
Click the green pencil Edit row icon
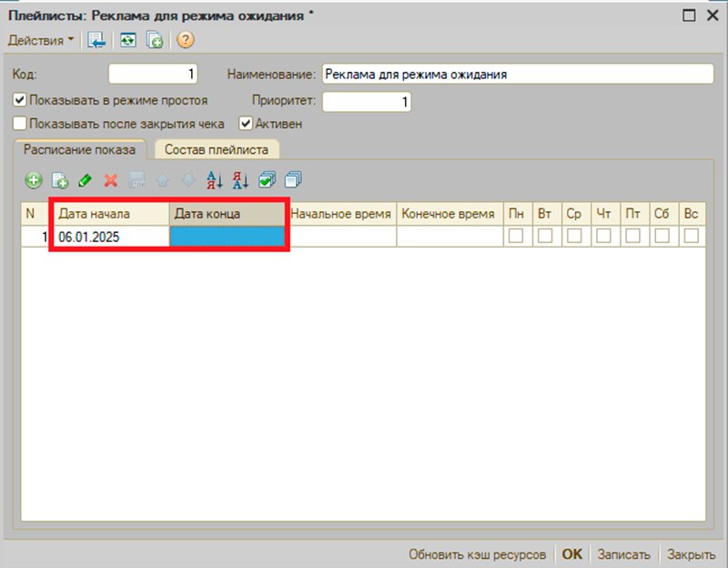[x=85, y=180]
